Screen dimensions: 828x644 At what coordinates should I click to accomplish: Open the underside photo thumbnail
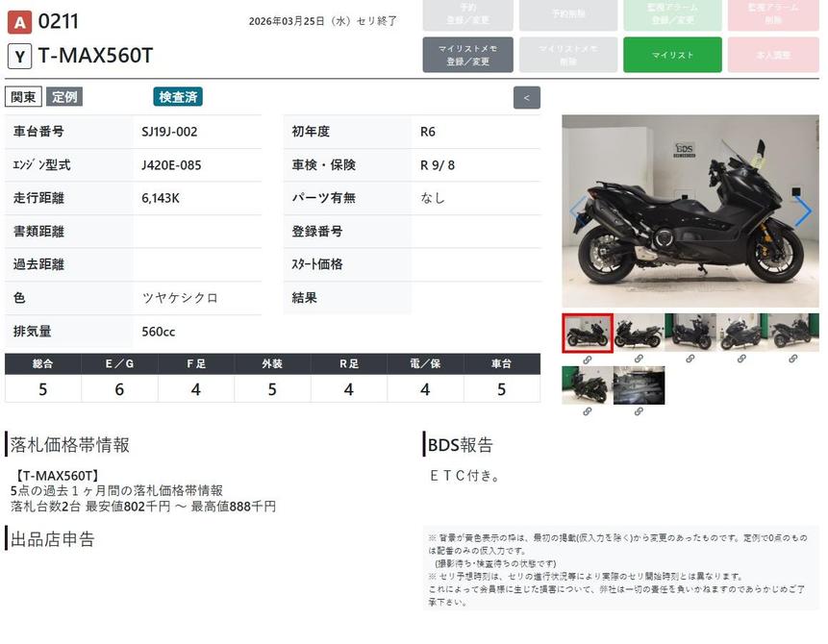639,384
